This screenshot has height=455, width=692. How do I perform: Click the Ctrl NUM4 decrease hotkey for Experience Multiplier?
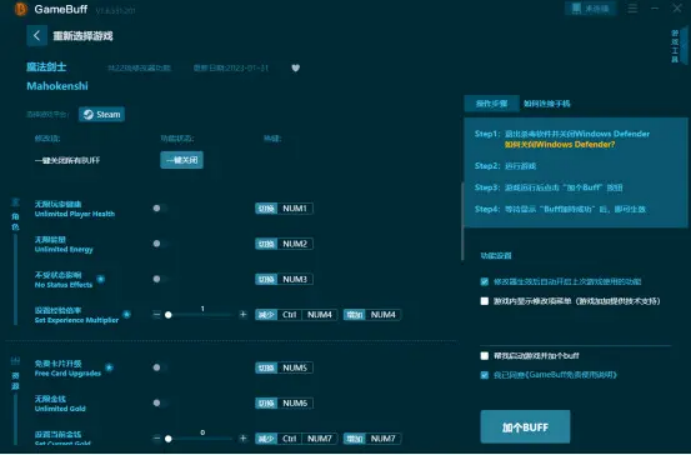pos(297,315)
